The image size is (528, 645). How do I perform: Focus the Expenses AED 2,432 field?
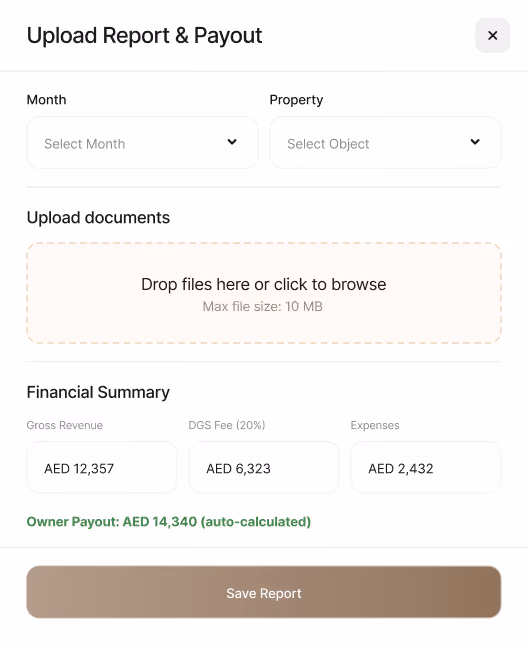tap(426, 467)
